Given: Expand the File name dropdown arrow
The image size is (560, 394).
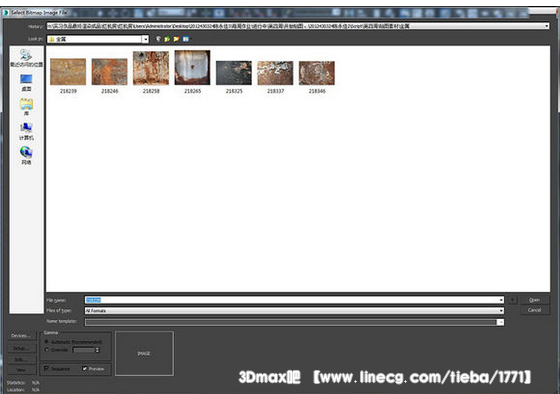Looking at the screenshot, I should pos(501,300).
